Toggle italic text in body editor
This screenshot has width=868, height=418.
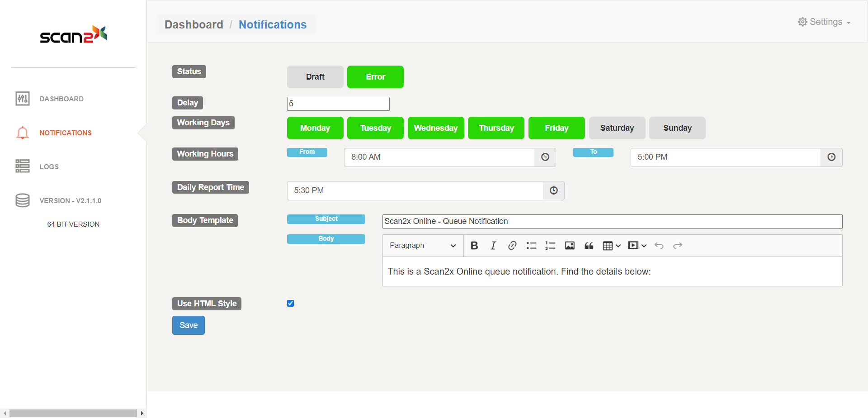click(493, 246)
